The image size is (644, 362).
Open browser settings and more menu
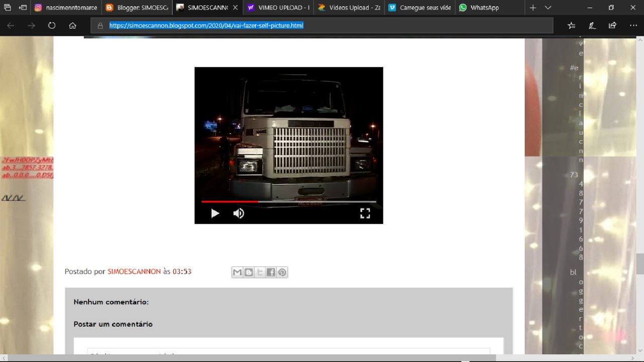633,25
